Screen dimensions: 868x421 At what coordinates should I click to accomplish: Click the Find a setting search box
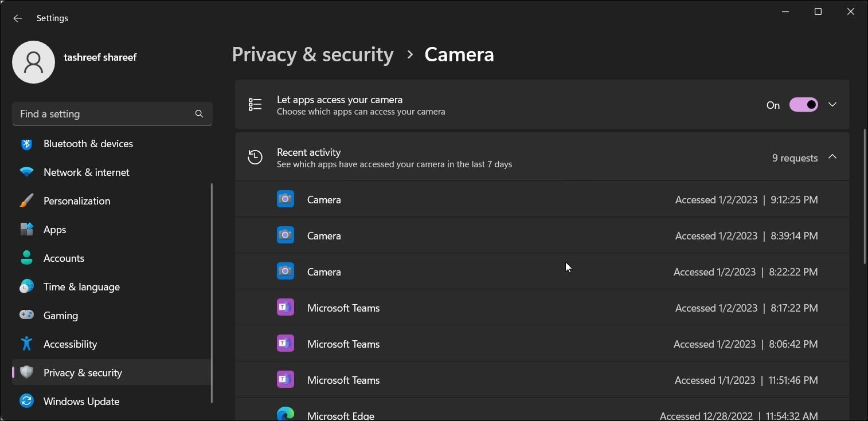click(x=103, y=114)
